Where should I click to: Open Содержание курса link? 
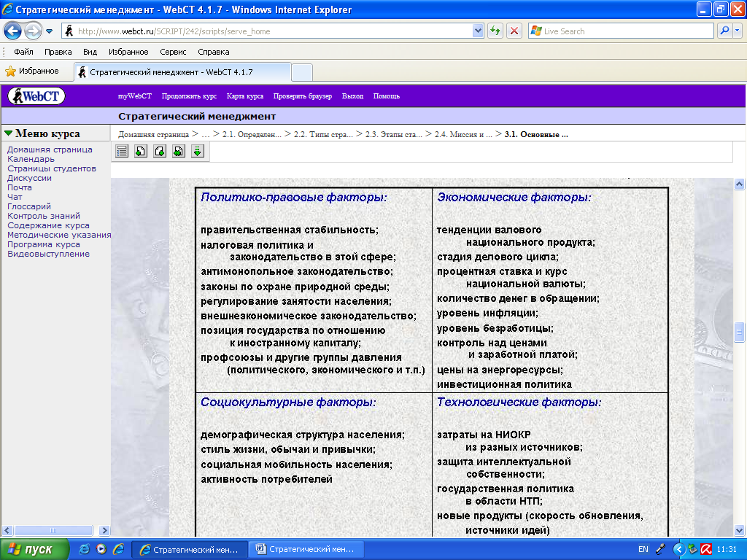pos(48,226)
